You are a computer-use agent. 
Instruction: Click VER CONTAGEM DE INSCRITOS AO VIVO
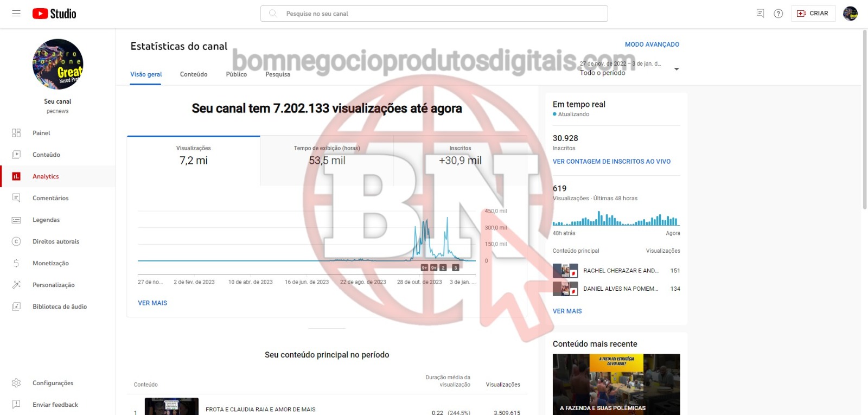(x=611, y=162)
